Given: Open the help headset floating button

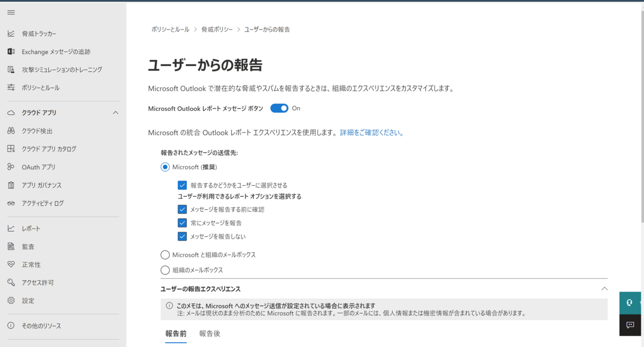Looking at the screenshot, I should pos(630,302).
